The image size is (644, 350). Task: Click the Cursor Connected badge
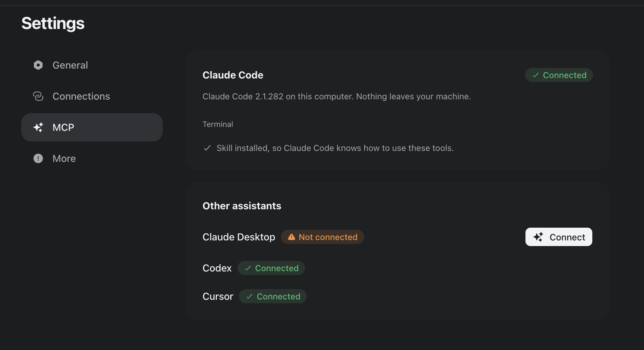point(273,296)
